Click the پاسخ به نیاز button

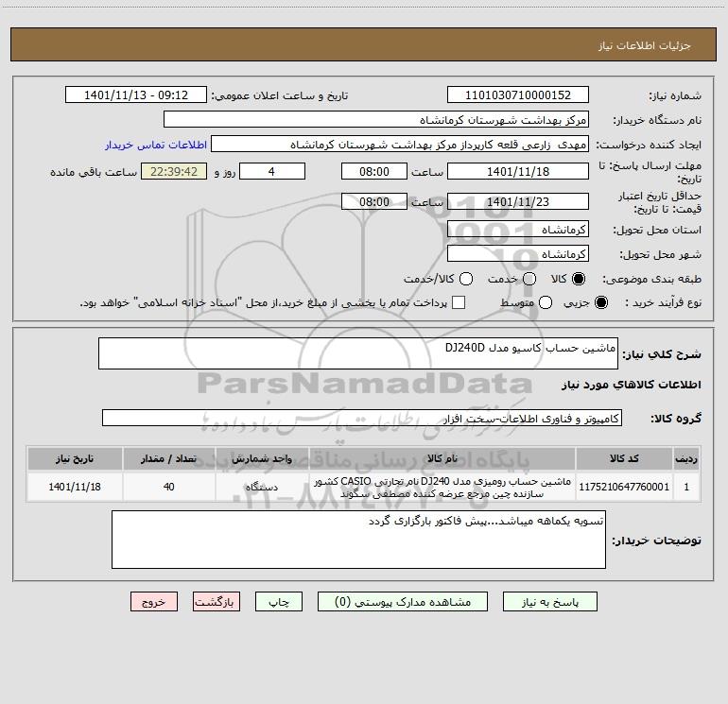550,602
